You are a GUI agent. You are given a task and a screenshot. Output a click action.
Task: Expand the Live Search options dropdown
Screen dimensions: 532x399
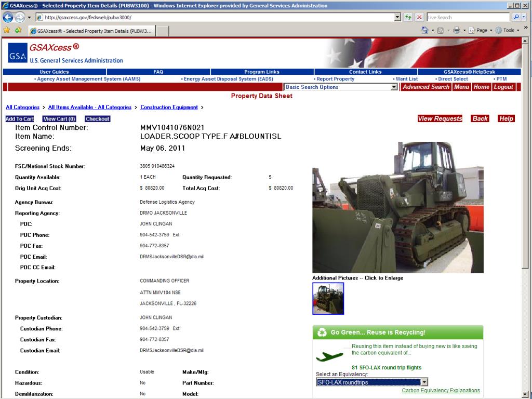point(524,17)
